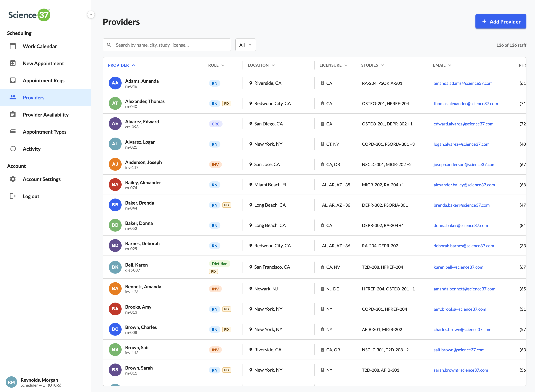Click into the provider search field

click(167, 45)
